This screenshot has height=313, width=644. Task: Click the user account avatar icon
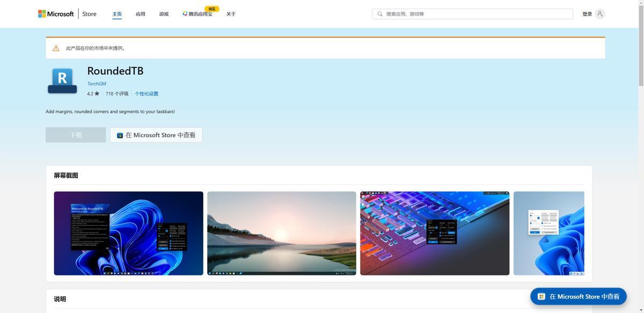click(x=600, y=14)
